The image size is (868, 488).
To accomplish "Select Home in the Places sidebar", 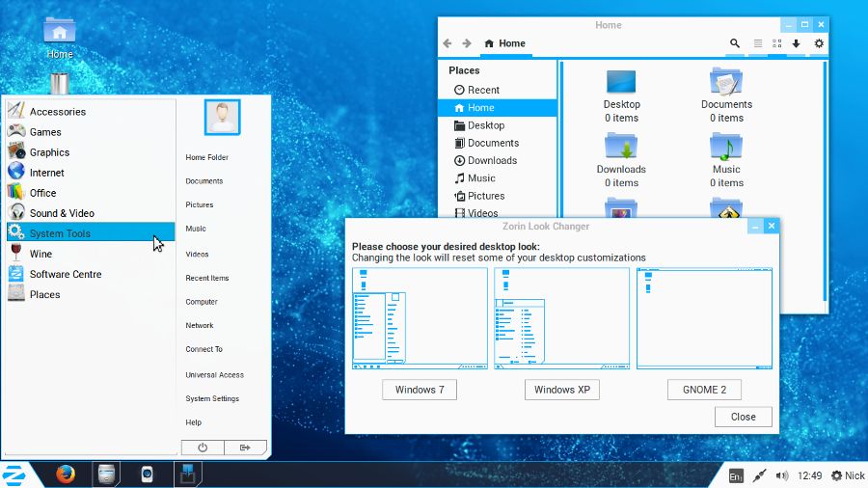I will 497,107.
